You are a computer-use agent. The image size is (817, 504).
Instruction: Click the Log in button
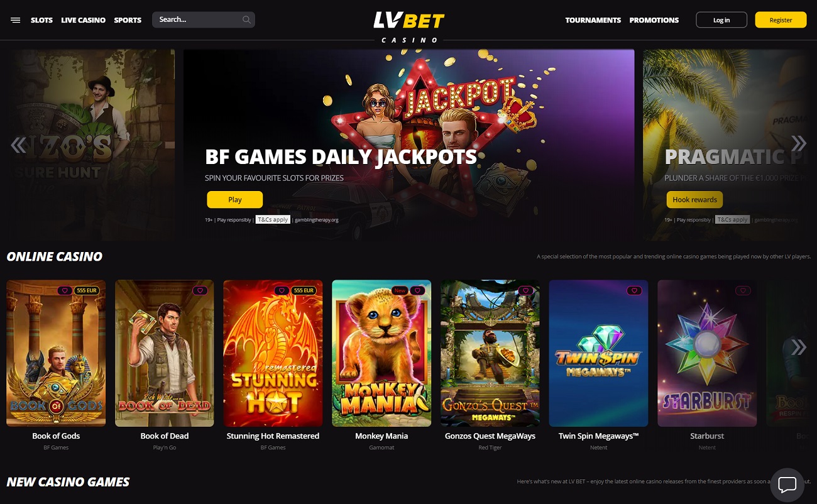click(x=721, y=19)
